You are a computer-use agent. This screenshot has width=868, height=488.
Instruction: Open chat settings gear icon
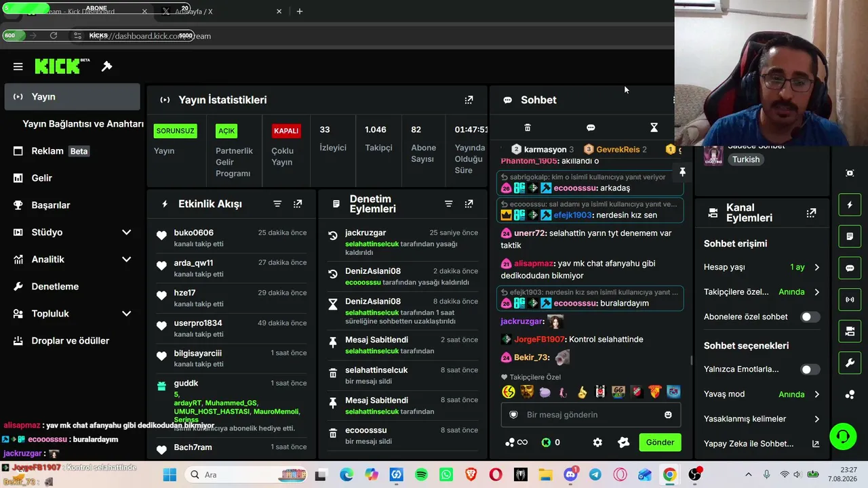tap(597, 443)
